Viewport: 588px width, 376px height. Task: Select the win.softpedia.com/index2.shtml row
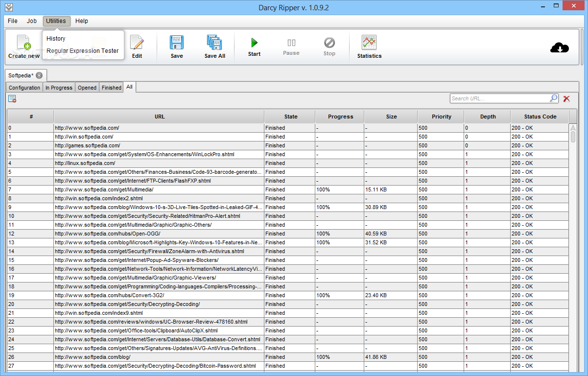point(288,198)
